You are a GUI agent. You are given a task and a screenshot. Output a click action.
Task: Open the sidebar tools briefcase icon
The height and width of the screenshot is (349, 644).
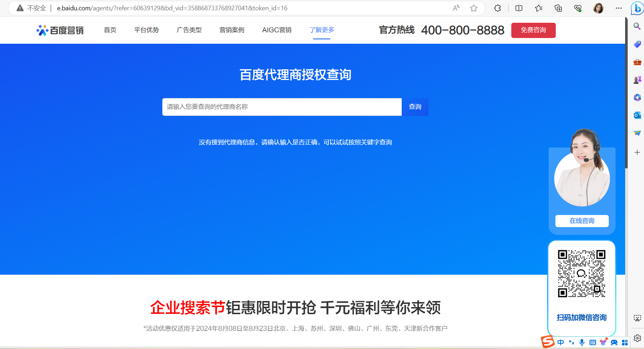click(x=637, y=62)
